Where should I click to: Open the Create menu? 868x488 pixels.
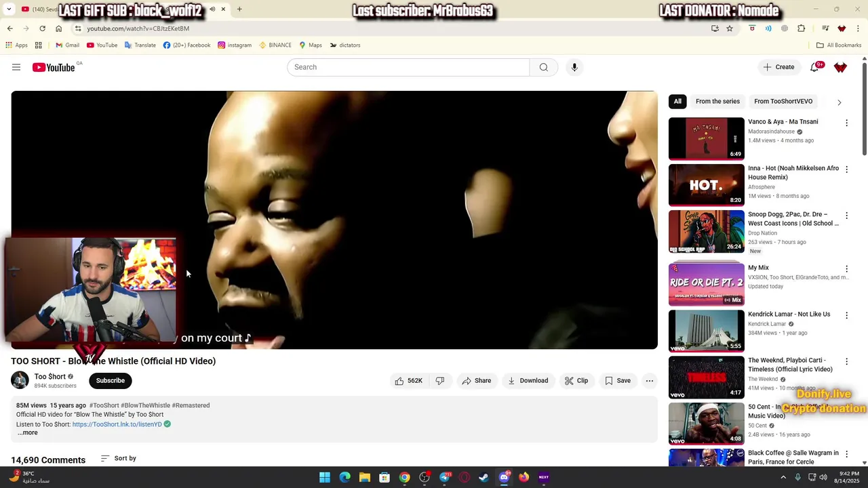point(778,67)
